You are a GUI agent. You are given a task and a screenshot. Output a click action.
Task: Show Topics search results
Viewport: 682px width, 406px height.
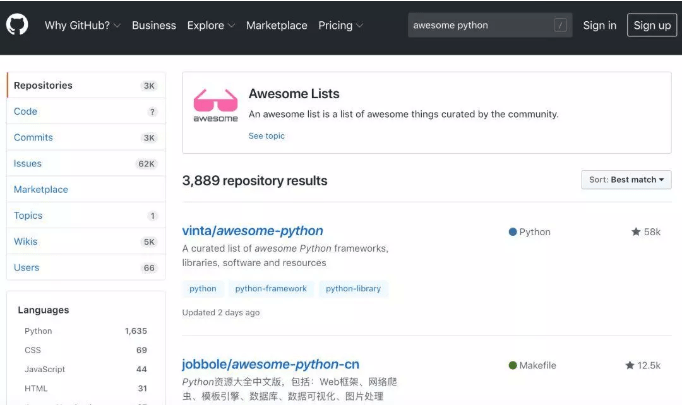click(x=86, y=215)
